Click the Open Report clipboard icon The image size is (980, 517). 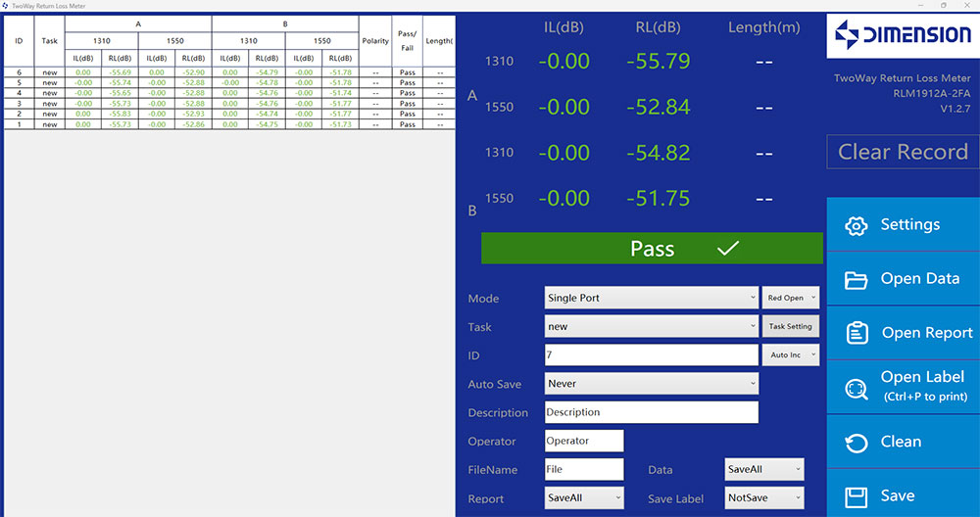coord(857,333)
